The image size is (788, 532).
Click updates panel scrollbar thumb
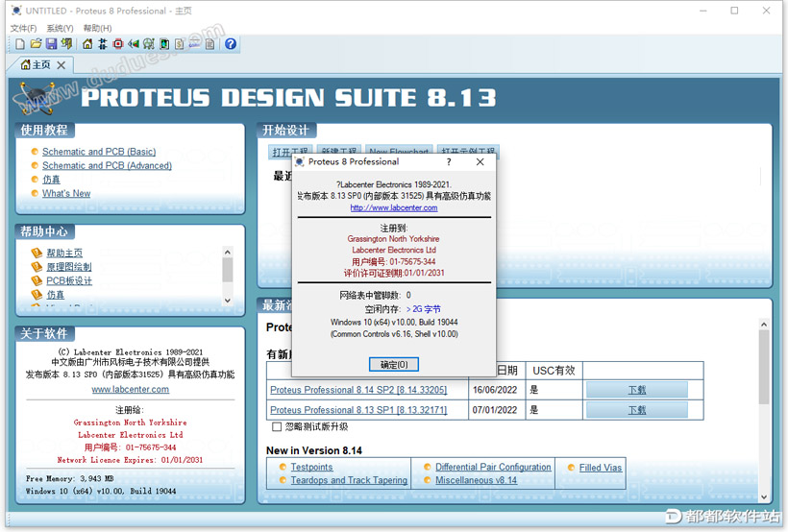[x=764, y=367]
